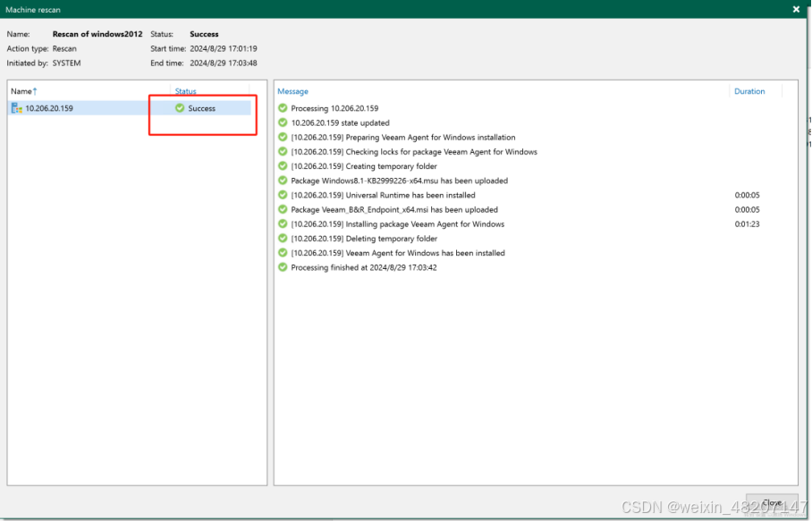Click the Success status text in machine row
The image size is (812, 521).
click(x=201, y=108)
